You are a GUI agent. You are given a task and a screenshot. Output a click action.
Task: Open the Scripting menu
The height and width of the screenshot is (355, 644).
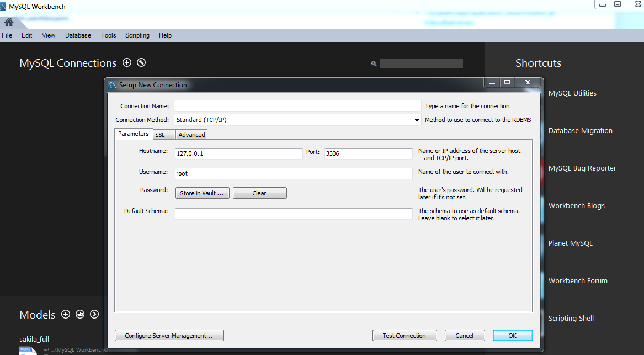click(137, 35)
